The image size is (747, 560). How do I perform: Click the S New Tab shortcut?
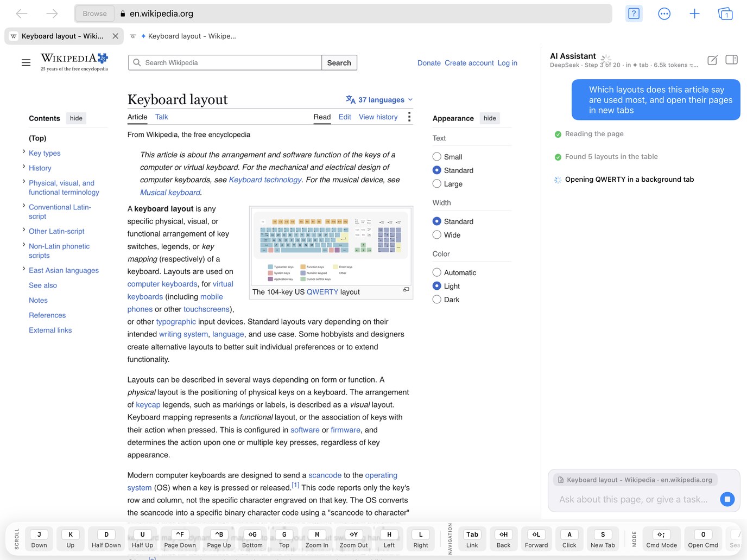pyautogui.click(x=603, y=539)
